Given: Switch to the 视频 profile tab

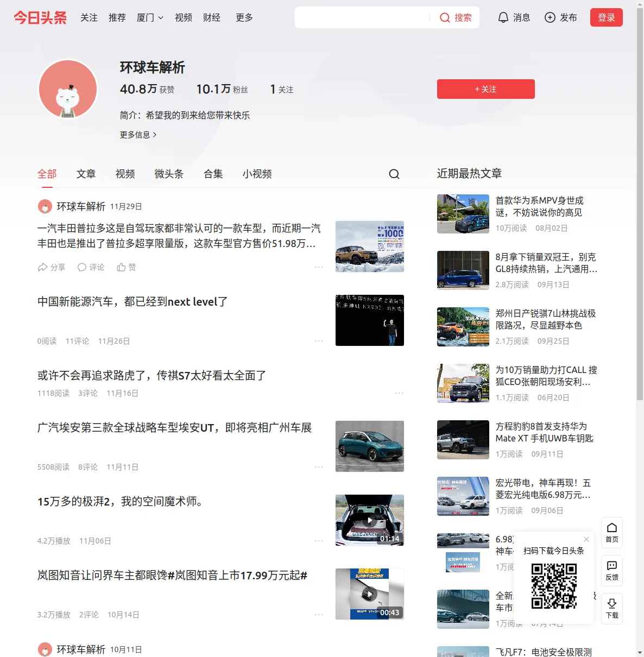Looking at the screenshot, I should (125, 174).
